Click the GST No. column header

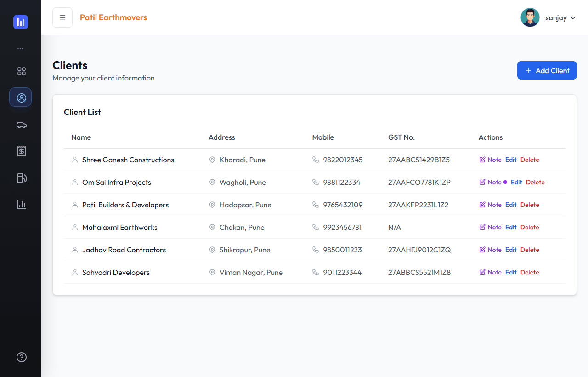point(401,137)
